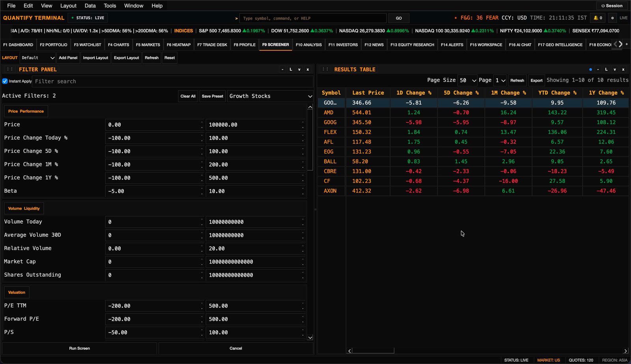Adjust the Price minimum stepper
This screenshot has width=631, height=364.
coord(202,124)
